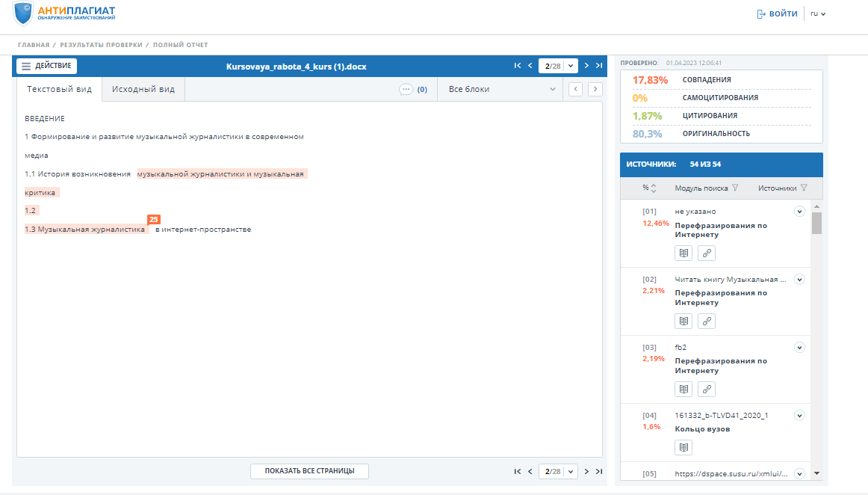Click the sources list scrollbar thumb
The width and height of the screenshot is (868, 495).
tap(816, 223)
